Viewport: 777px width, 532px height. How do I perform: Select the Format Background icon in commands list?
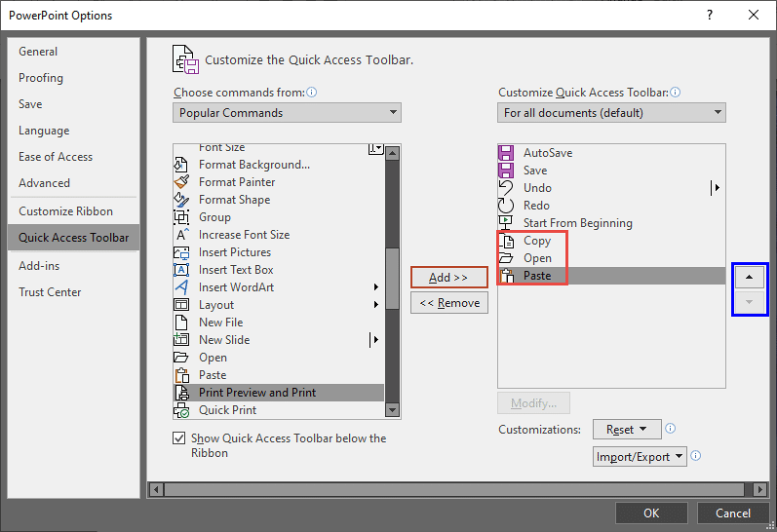point(181,165)
